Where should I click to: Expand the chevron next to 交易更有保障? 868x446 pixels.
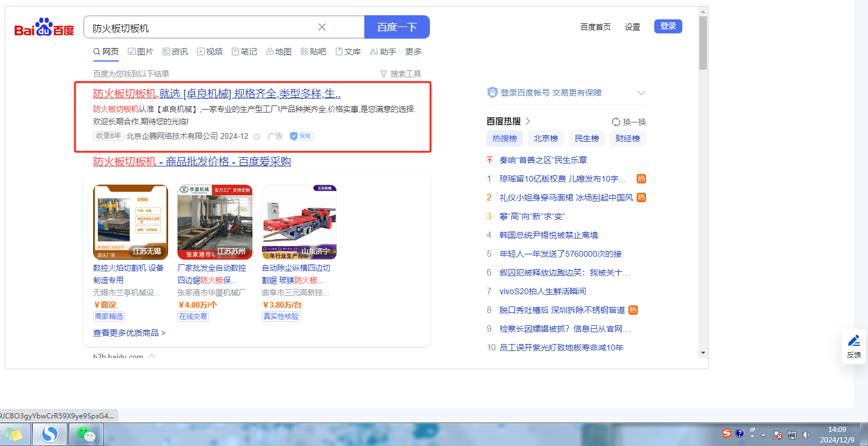pos(641,93)
